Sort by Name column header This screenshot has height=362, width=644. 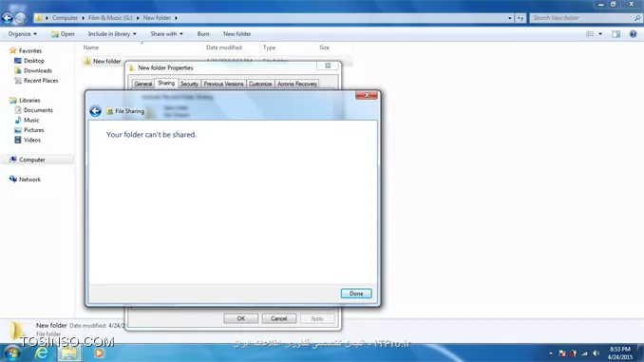[x=91, y=48]
